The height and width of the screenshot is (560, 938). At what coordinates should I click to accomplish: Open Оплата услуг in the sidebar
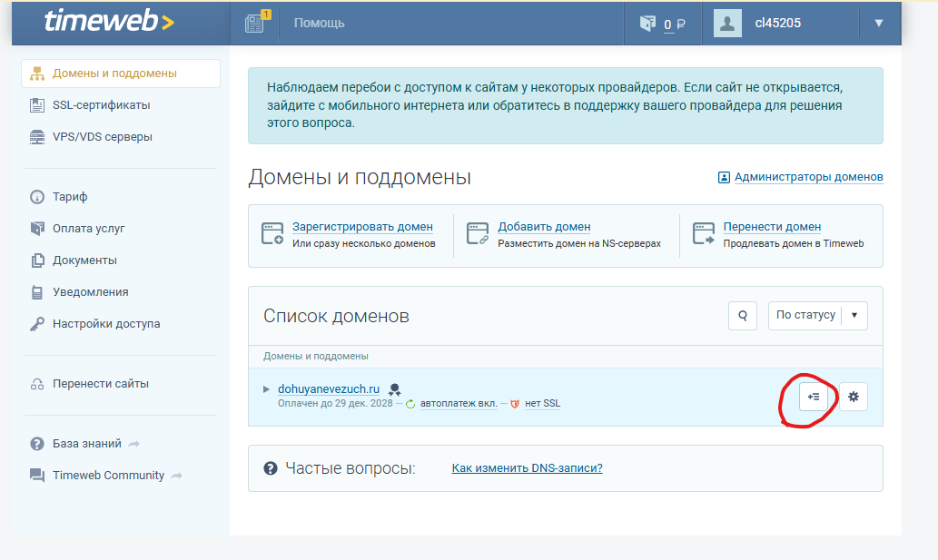(x=88, y=229)
